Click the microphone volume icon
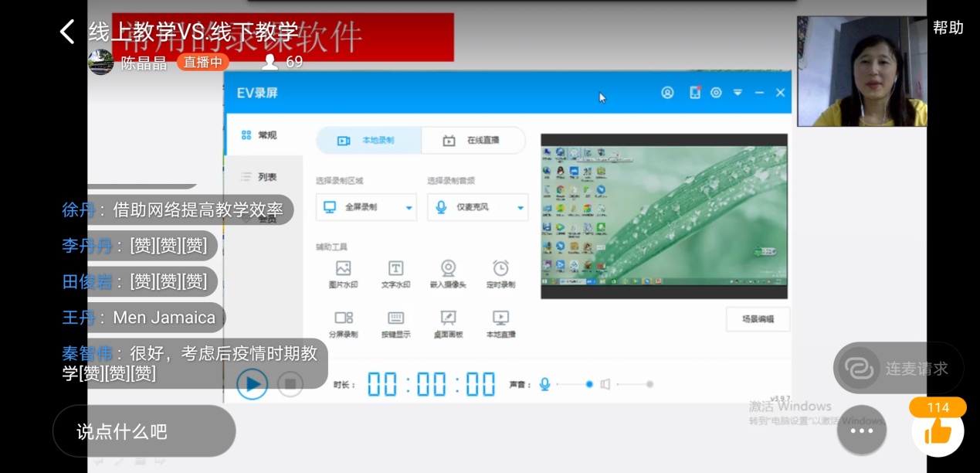 [544, 384]
